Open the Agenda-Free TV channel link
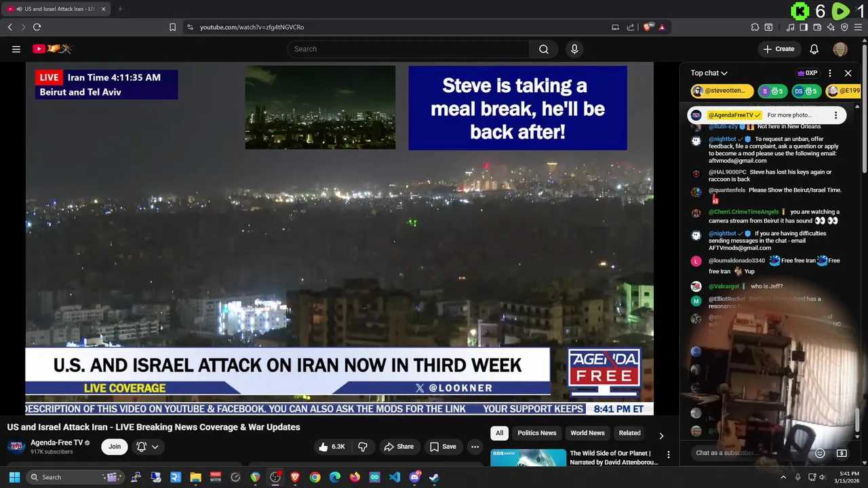Image resolution: width=868 pixels, height=488 pixels. pyautogui.click(x=56, y=443)
